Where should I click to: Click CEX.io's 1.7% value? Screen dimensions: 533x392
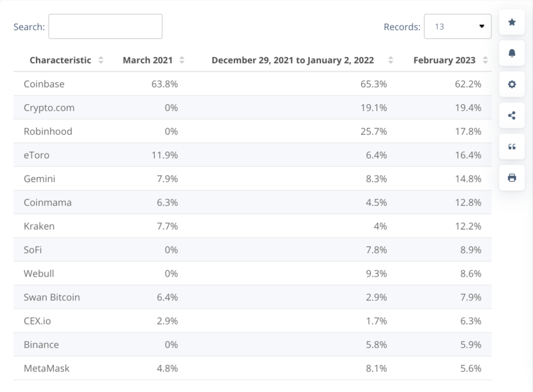tap(376, 321)
